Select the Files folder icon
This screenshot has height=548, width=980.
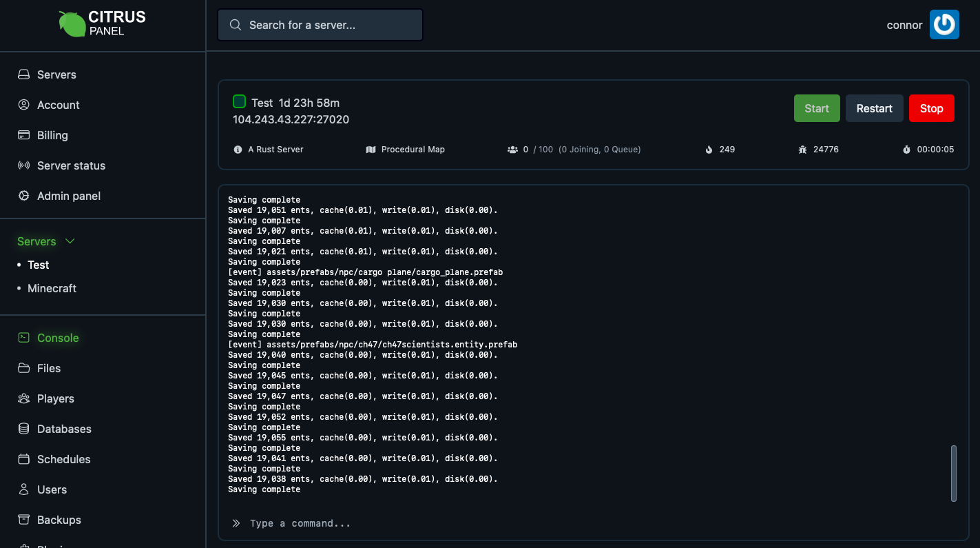coord(23,368)
